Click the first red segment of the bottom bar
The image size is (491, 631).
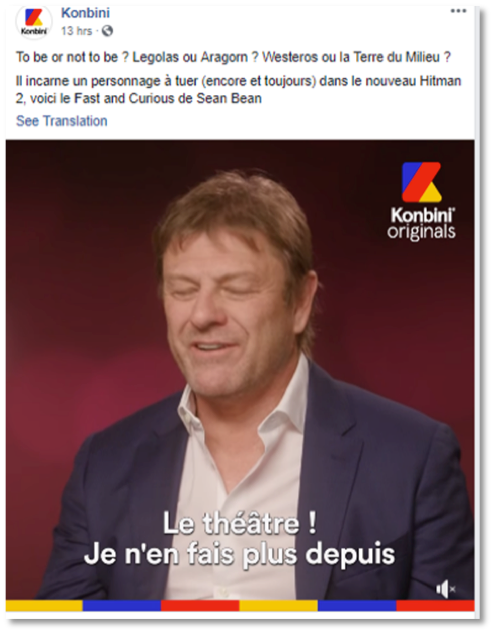[200, 606]
